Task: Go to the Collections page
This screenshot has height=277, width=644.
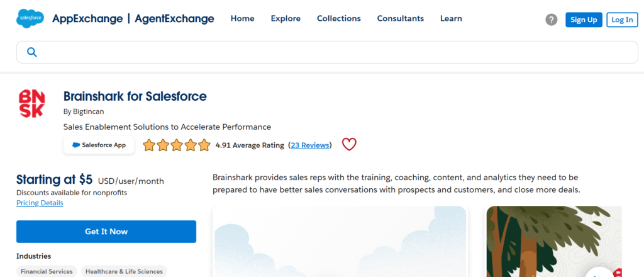Action: [x=338, y=18]
